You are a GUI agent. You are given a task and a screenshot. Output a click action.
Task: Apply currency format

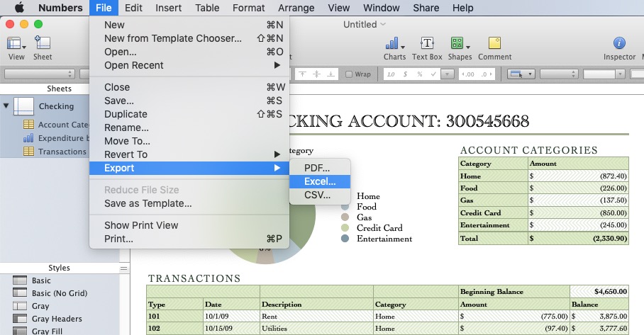(405, 74)
